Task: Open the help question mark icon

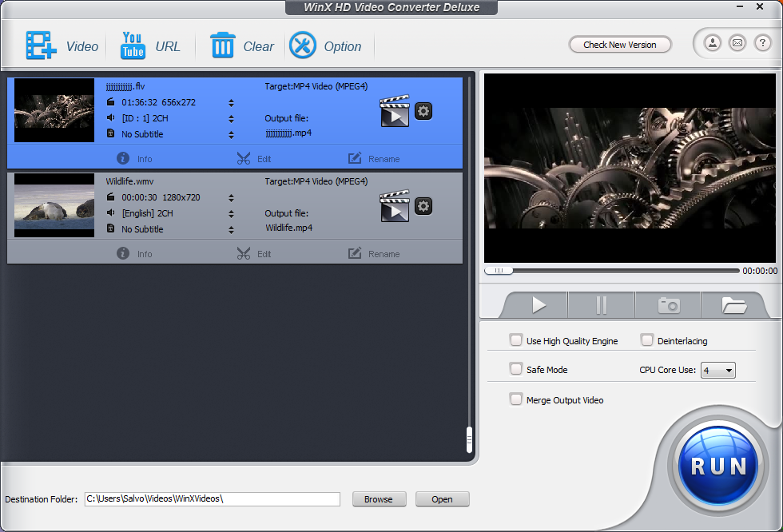Action: [762, 43]
